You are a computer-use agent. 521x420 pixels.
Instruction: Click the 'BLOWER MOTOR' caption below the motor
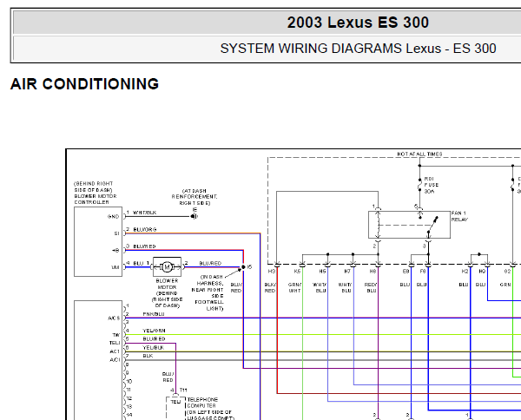(167, 284)
